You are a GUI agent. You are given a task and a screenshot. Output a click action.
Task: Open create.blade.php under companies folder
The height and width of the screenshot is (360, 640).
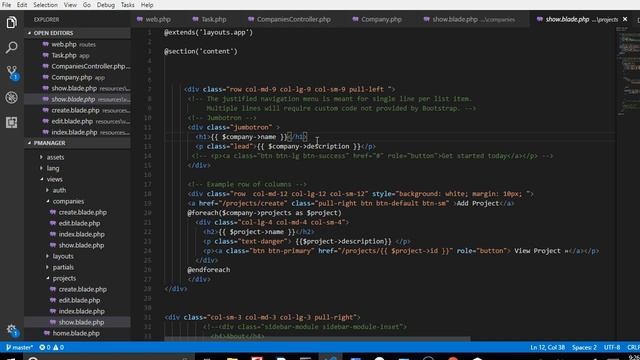[x=82, y=212]
